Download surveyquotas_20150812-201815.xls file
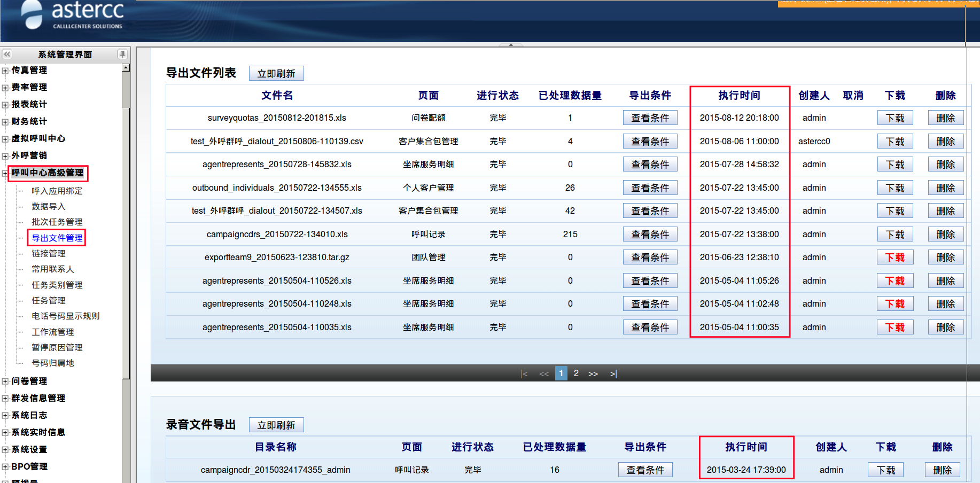Image resolution: width=980 pixels, height=483 pixels. [895, 118]
